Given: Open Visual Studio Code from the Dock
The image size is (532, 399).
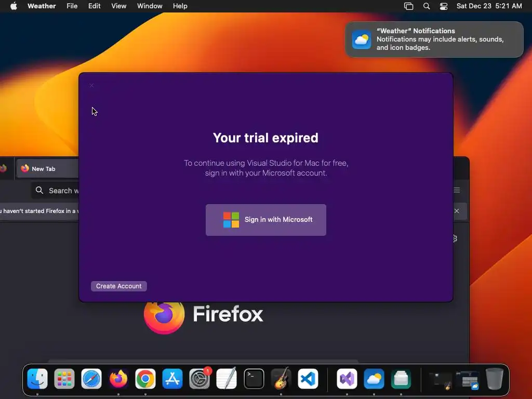Looking at the screenshot, I should (x=308, y=379).
